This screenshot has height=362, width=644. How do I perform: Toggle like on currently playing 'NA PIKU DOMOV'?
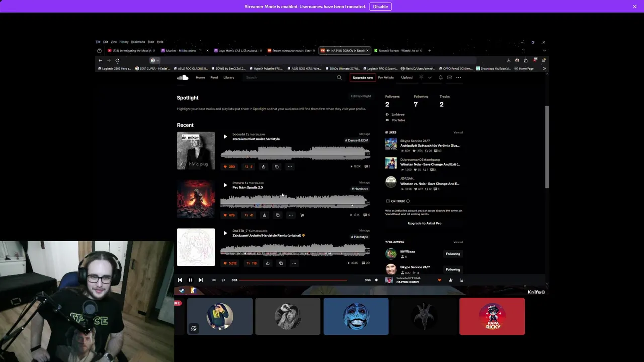(439, 280)
